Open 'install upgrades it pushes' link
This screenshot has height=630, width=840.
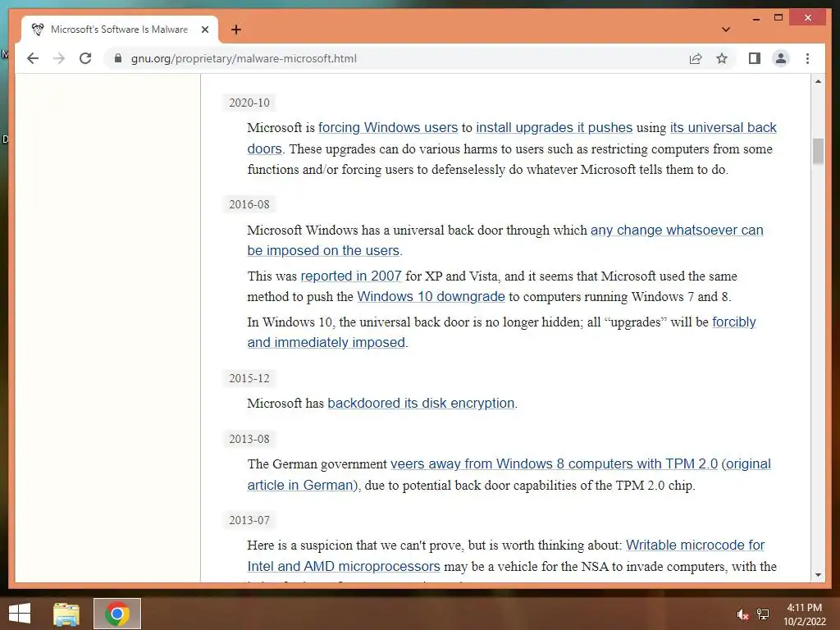[x=554, y=127]
